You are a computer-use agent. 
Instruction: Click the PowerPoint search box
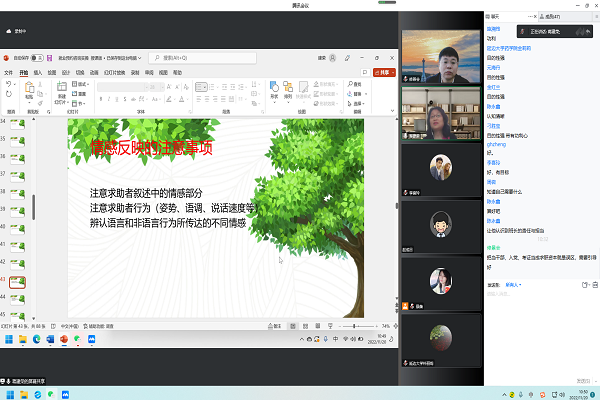point(200,59)
